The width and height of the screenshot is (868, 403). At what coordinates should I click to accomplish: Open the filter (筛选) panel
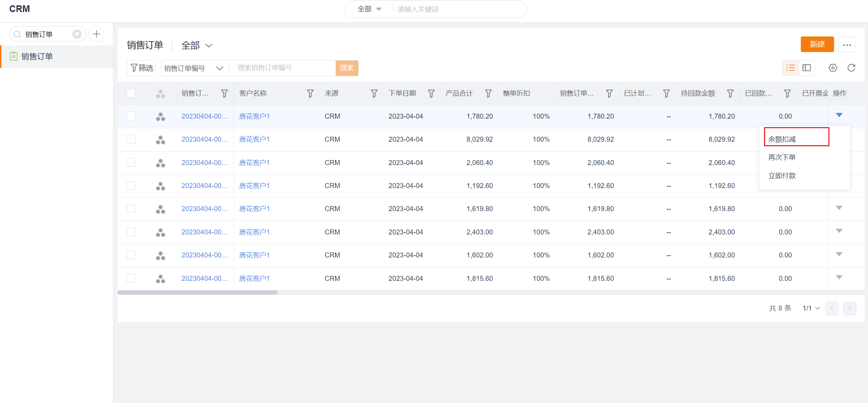(x=142, y=68)
